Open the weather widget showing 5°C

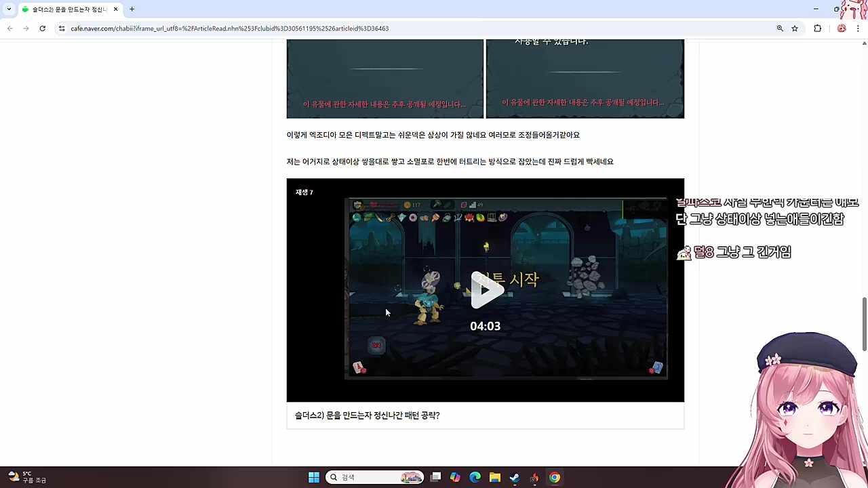(x=27, y=477)
